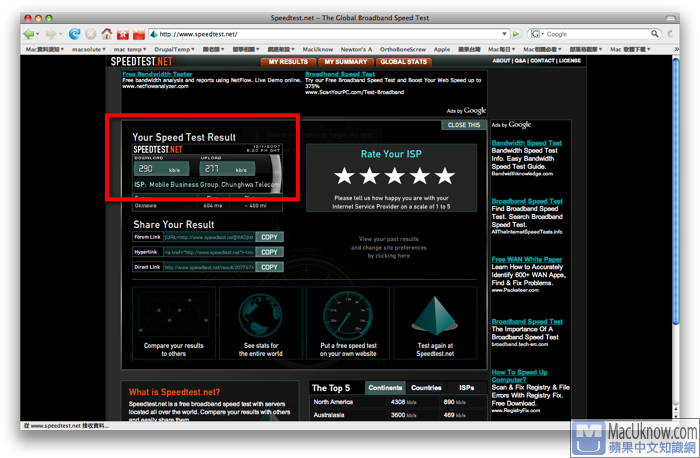Open the macsolute bookmarks folder
The height and width of the screenshot is (458, 700).
pyautogui.click(x=89, y=49)
